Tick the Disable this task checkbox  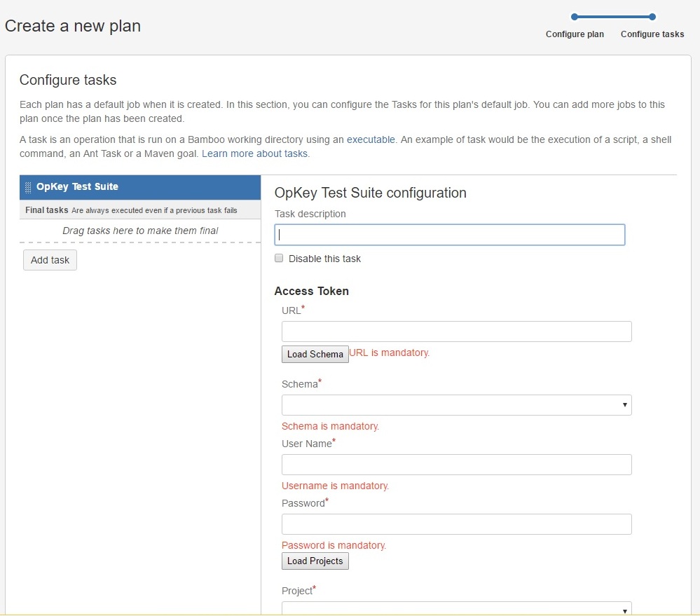coord(279,258)
